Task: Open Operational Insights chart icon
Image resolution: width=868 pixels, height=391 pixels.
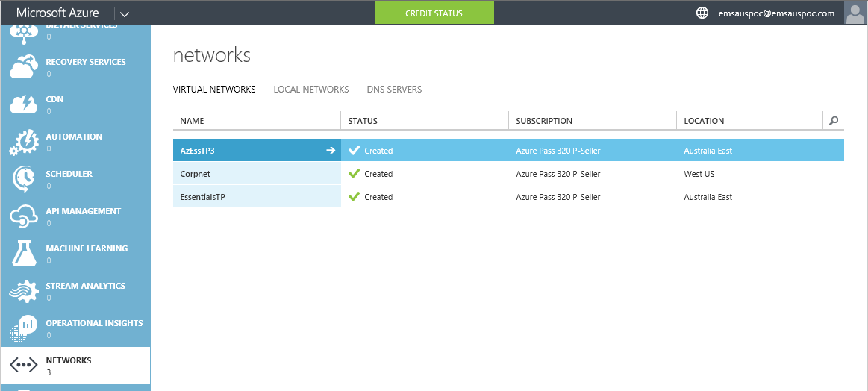Action: pos(24,328)
